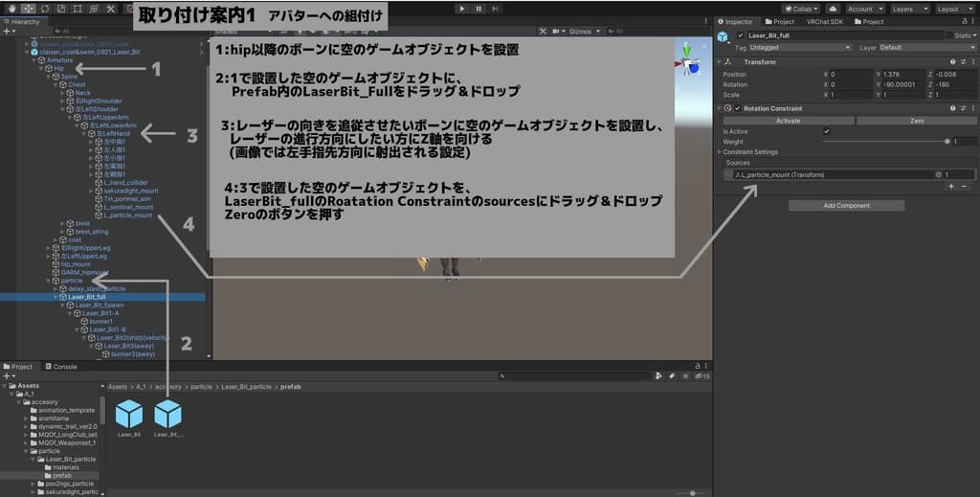Click the minus icon under Sources list
Screen dimensions: 980x497
pyautogui.click(x=965, y=187)
